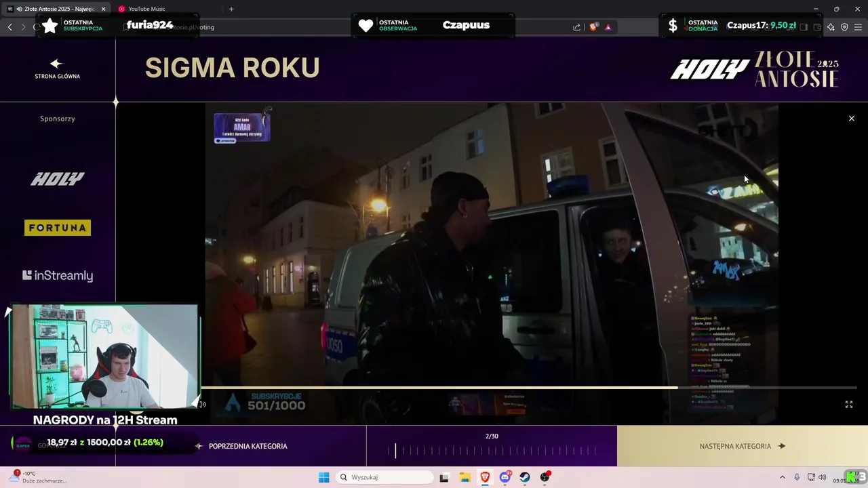Go back to Strona Główna
Viewport: 868px width, 488px height.
(57, 68)
